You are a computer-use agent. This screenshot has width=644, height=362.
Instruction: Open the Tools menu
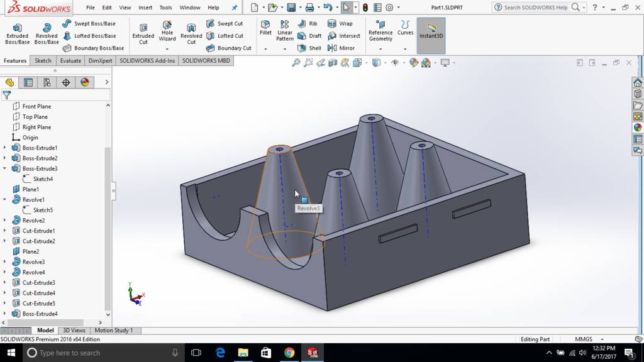165,8
